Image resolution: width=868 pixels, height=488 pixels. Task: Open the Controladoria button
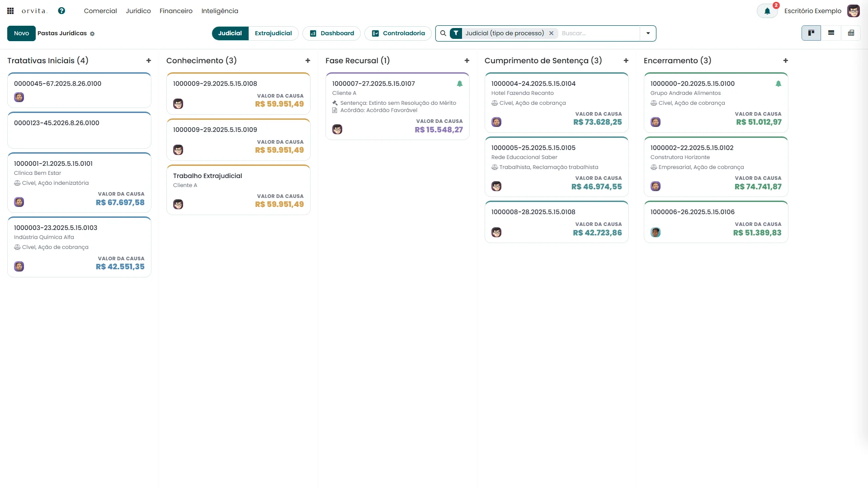click(x=398, y=33)
